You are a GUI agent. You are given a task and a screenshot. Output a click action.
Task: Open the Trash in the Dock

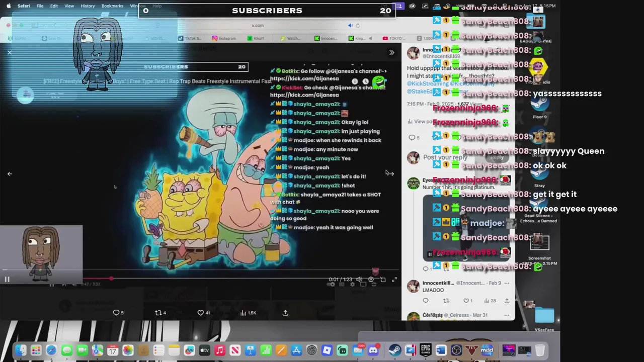(x=540, y=350)
